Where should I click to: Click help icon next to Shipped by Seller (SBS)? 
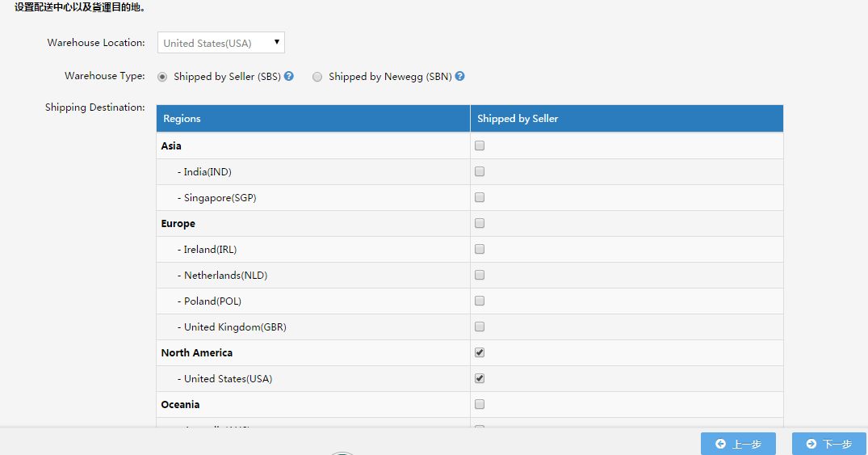(x=289, y=77)
